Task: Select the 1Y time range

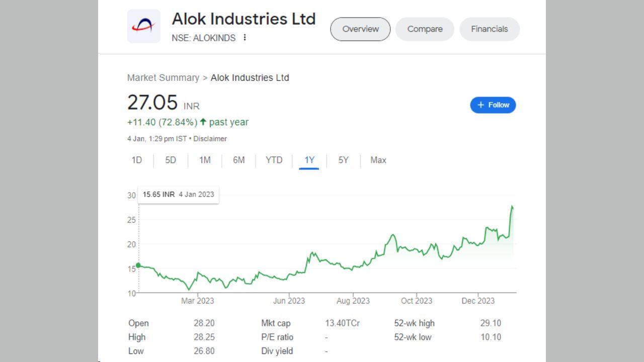Action: 309,160
